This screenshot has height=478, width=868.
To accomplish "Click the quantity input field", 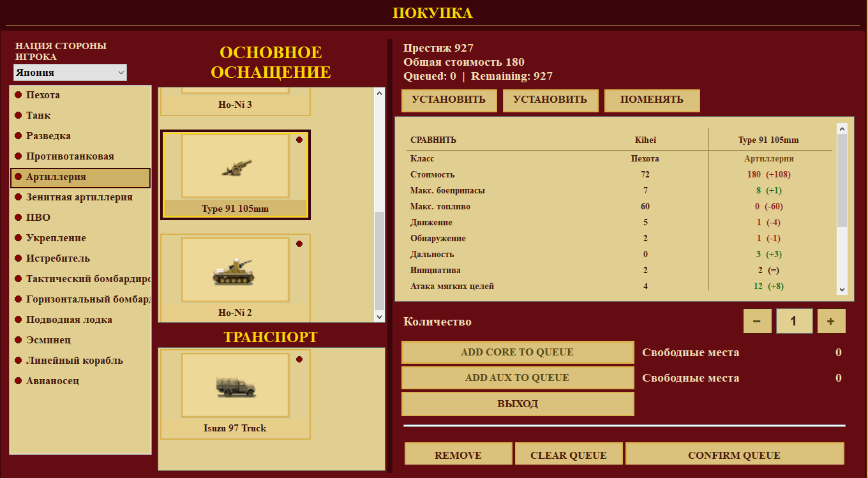I will [x=794, y=321].
